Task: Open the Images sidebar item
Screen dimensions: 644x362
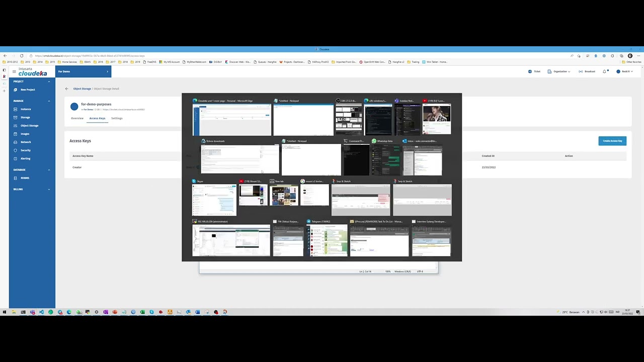Action: coord(25,134)
